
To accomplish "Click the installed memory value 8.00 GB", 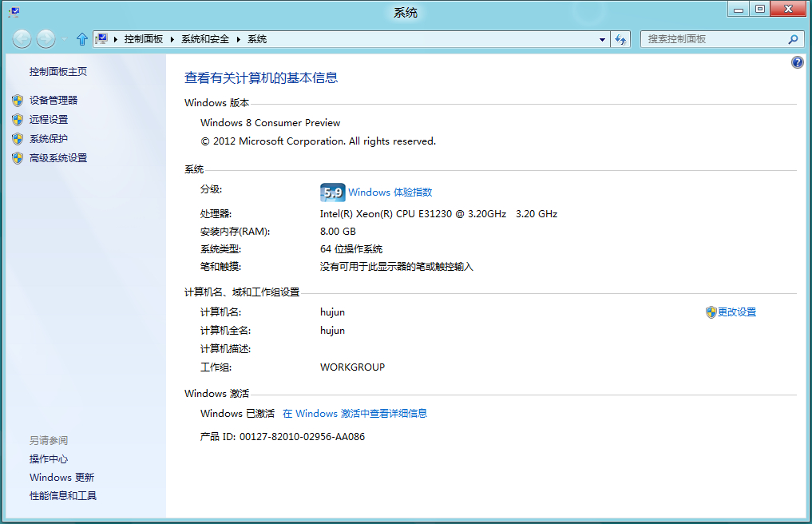I will (x=338, y=231).
